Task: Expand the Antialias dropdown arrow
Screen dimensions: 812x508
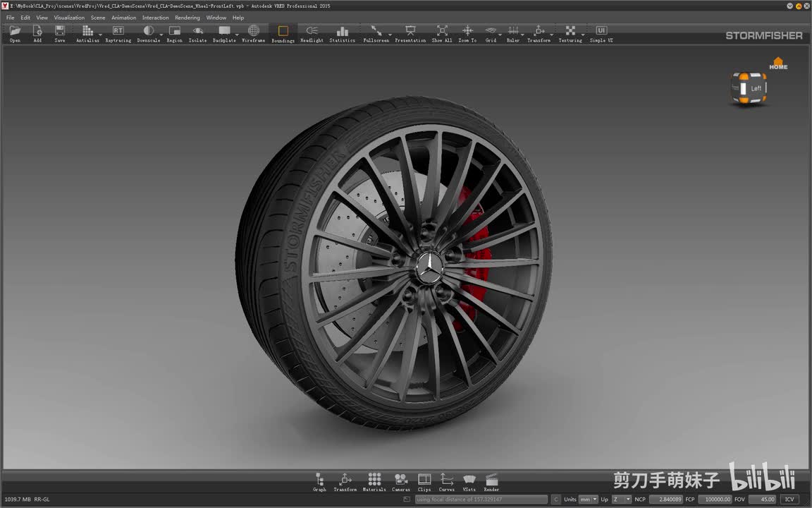Action: [x=100, y=35]
